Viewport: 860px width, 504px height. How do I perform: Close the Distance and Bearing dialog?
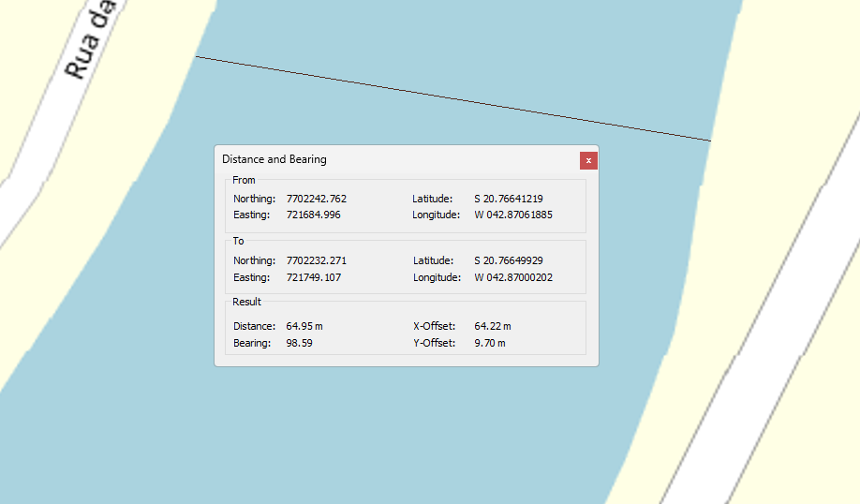[x=588, y=161]
